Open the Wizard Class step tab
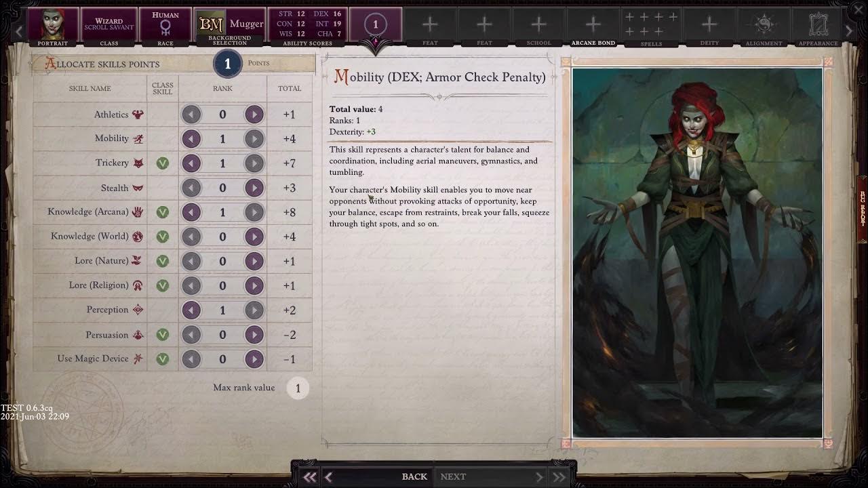The image size is (868, 488). click(108, 27)
